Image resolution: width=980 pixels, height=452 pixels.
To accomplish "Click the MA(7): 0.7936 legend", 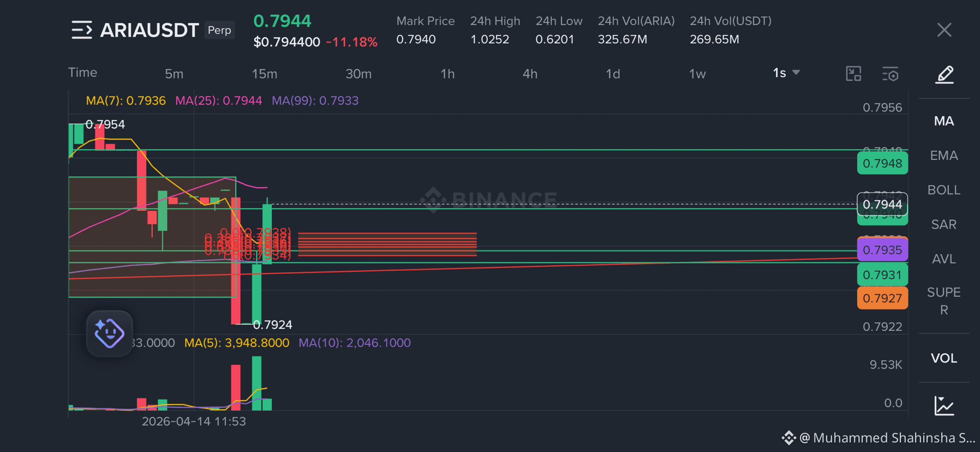I will coord(126,100).
